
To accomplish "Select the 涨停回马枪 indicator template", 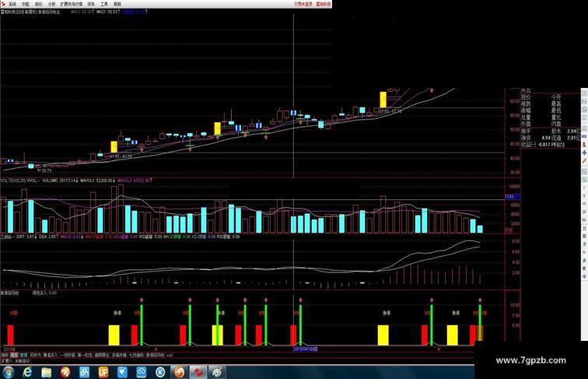I will tap(156, 355).
